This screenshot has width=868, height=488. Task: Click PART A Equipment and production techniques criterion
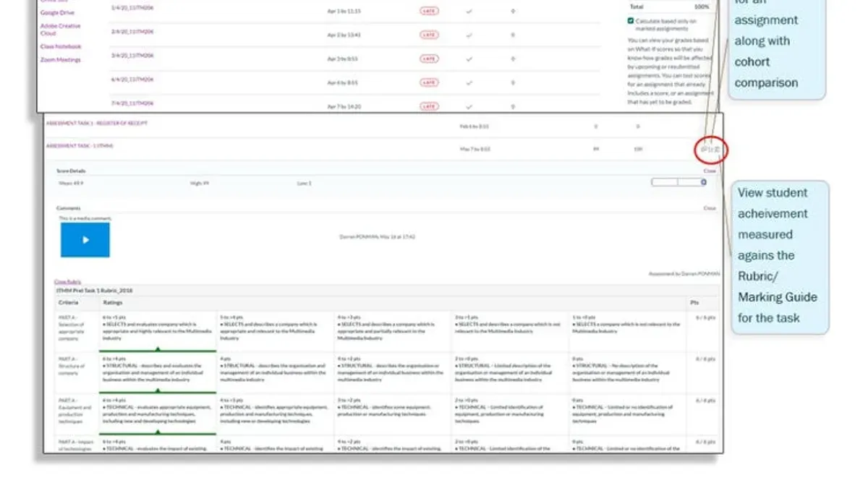pyautogui.click(x=75, y=413)
